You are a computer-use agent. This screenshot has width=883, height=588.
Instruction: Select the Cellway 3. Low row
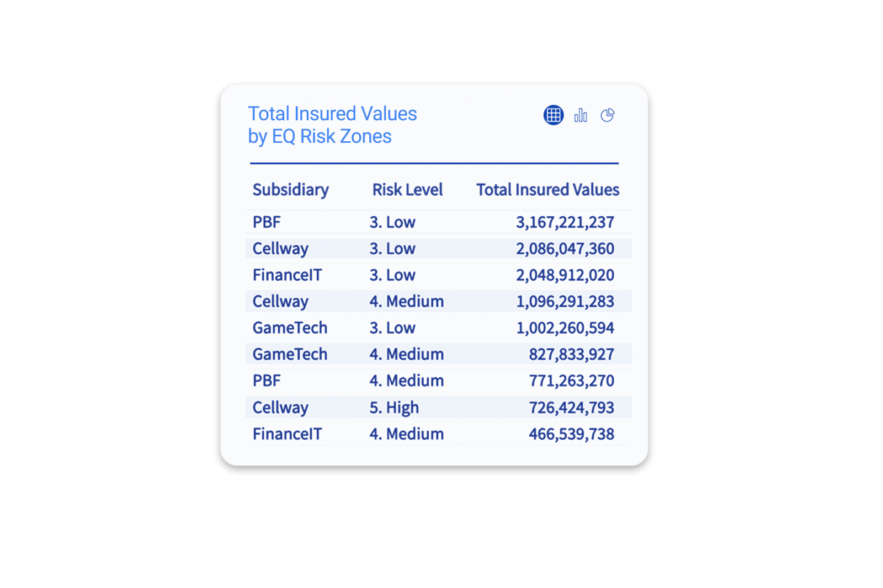point(438,249)
